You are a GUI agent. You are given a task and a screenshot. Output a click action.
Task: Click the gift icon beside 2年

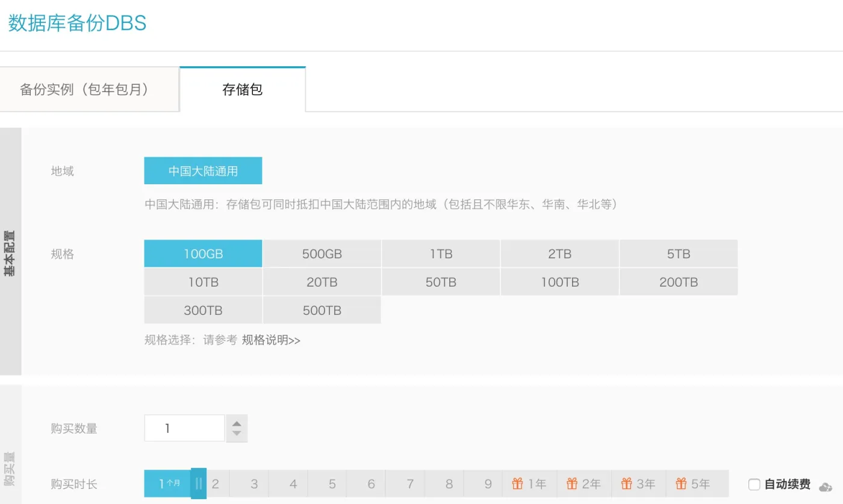pos(572,484)
